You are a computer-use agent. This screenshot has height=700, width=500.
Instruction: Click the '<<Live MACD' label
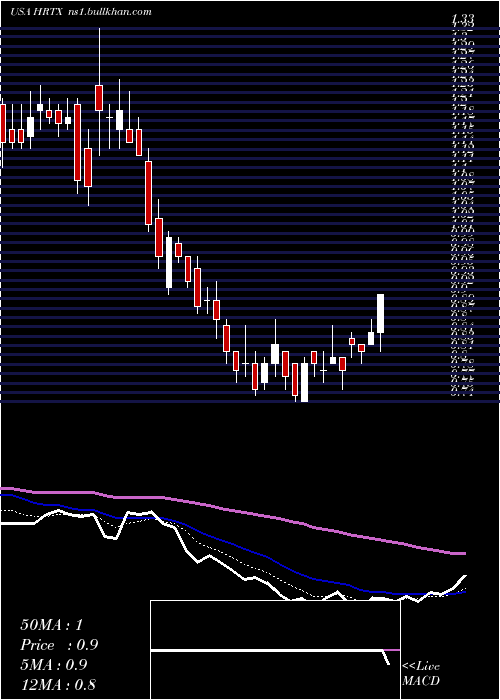click(421, 674)
